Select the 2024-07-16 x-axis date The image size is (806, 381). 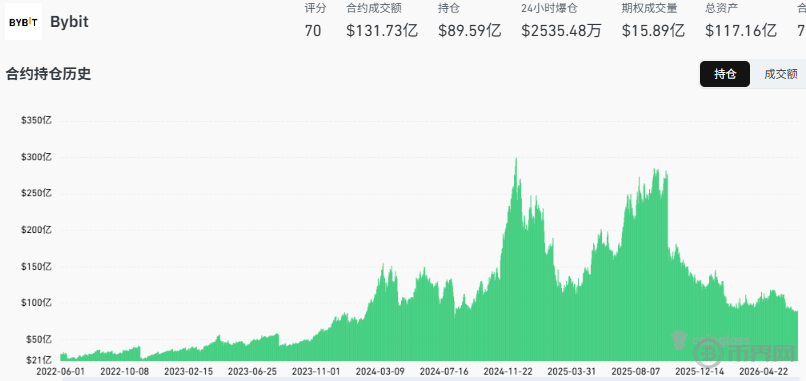443,371
